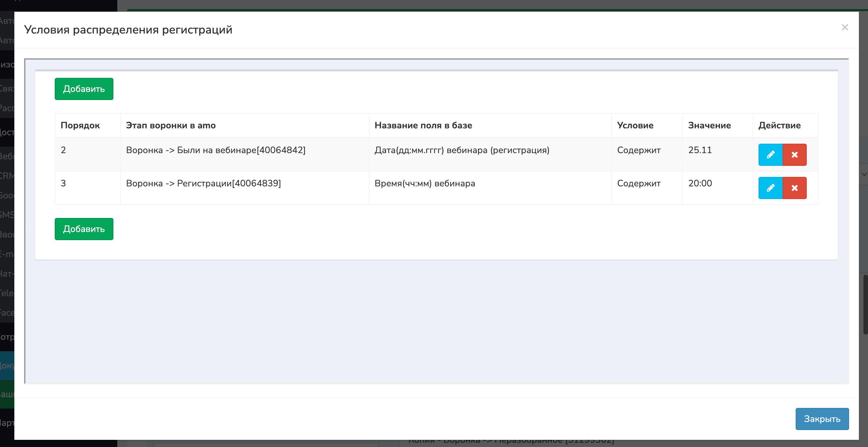Click the 'Порядок' column header
Image resolution: width=868 pixels, height=447 pixels.
[80, 125]
